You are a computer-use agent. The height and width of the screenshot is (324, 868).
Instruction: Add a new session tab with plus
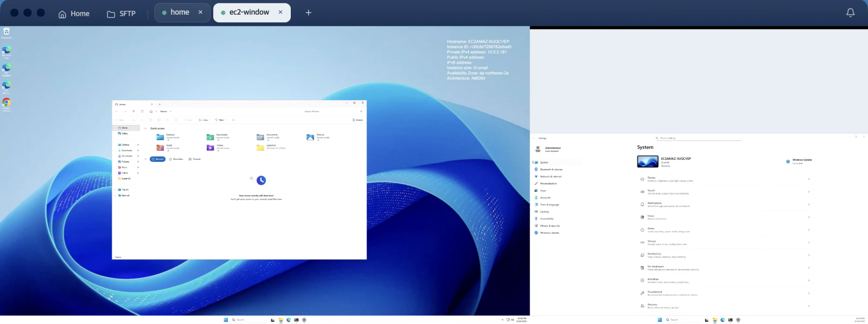click(308, 12)
